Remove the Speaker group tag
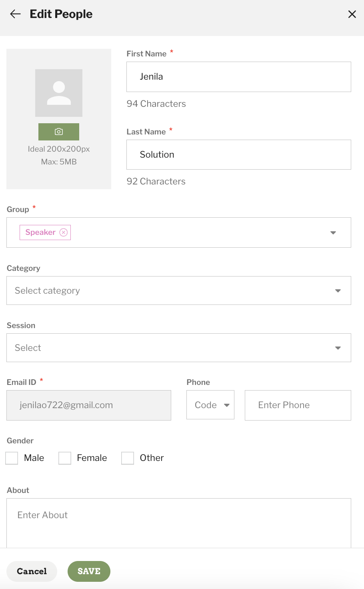This screenshot has height=589, width=364. [64, 232]
